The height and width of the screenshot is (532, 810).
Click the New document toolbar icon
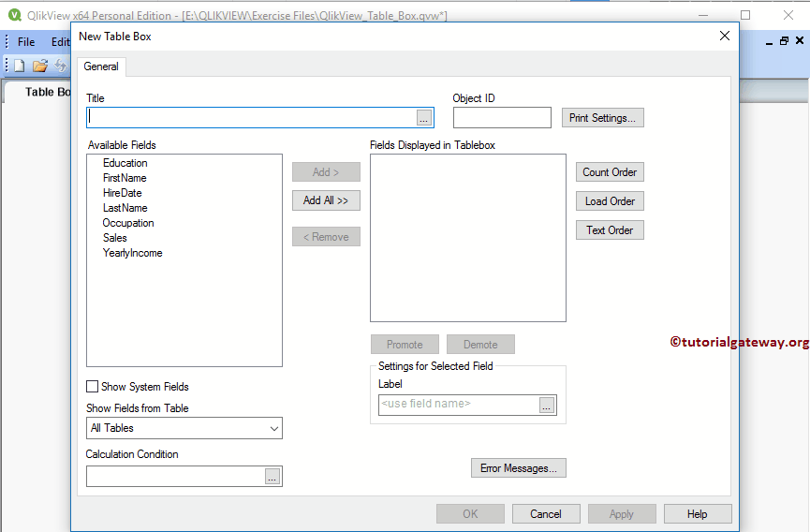pos(19,66)
